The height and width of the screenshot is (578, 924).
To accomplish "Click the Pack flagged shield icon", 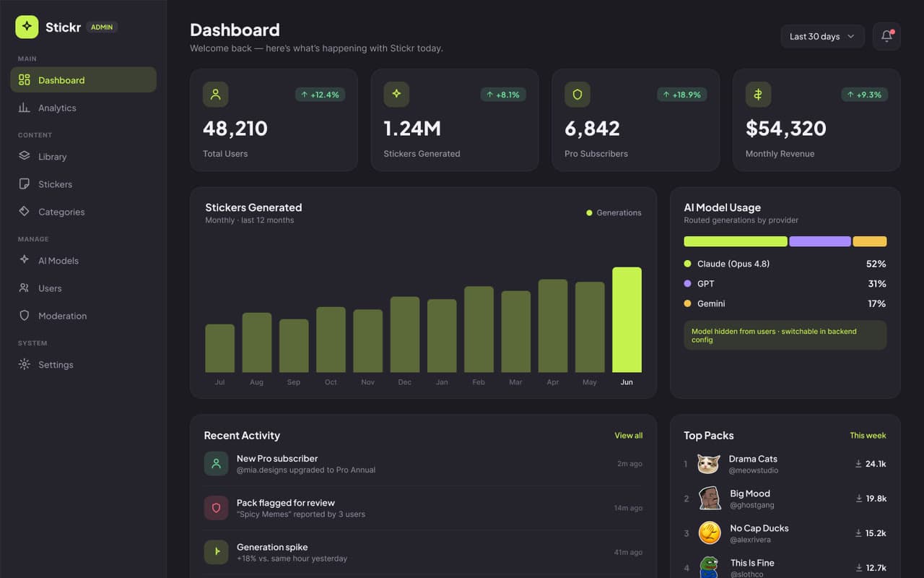I will click(216, 508).
